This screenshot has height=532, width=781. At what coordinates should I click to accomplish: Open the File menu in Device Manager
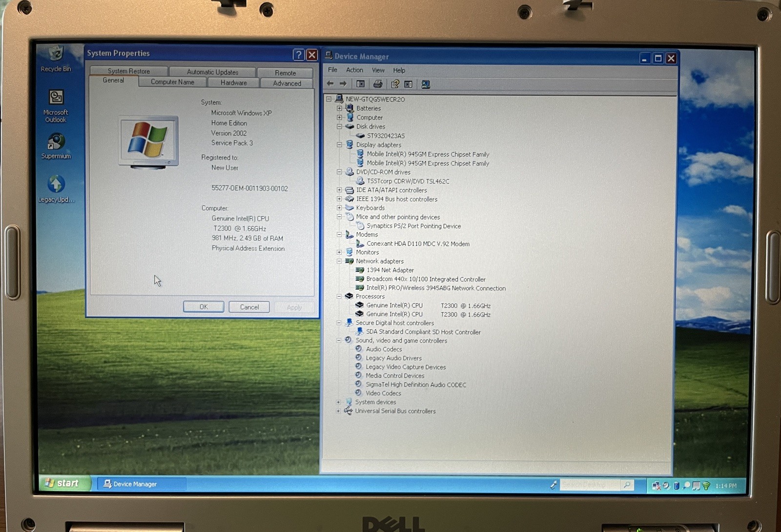click(332, 70)
